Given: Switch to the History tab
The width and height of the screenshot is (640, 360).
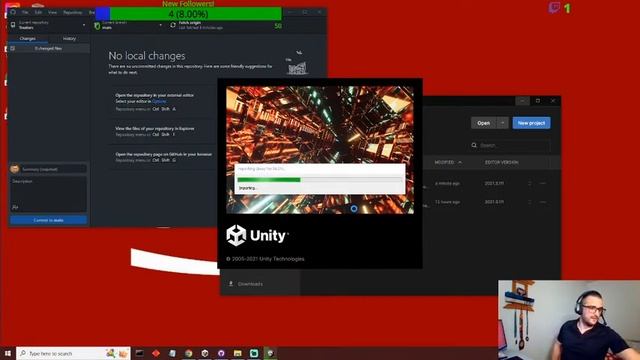Looking at the screenshot, I should click(x=69, y=38).
